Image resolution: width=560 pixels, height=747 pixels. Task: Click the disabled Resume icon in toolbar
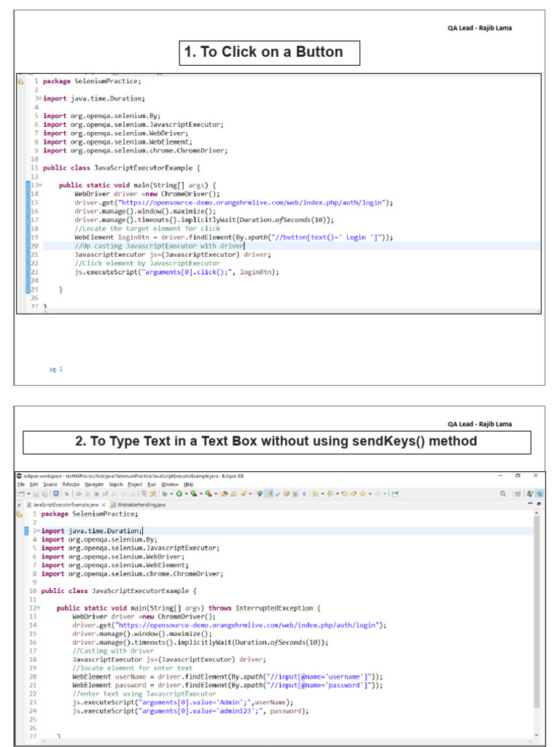(79, 494)
